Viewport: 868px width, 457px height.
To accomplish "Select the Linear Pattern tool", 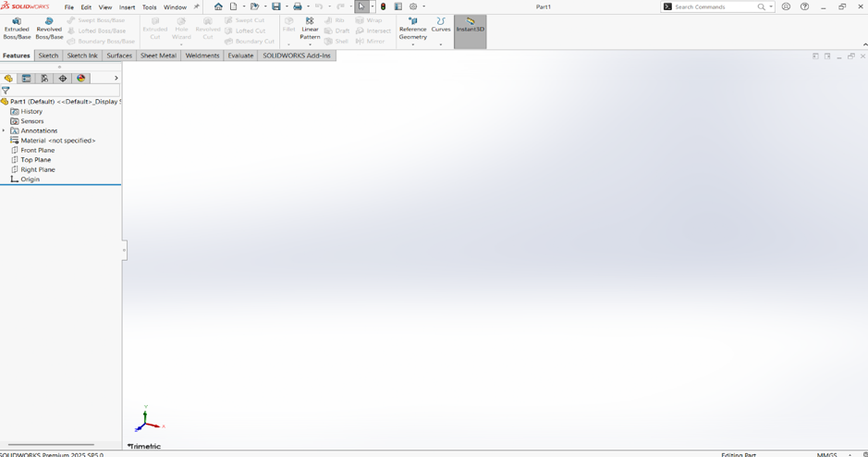I will click(310, 29).
